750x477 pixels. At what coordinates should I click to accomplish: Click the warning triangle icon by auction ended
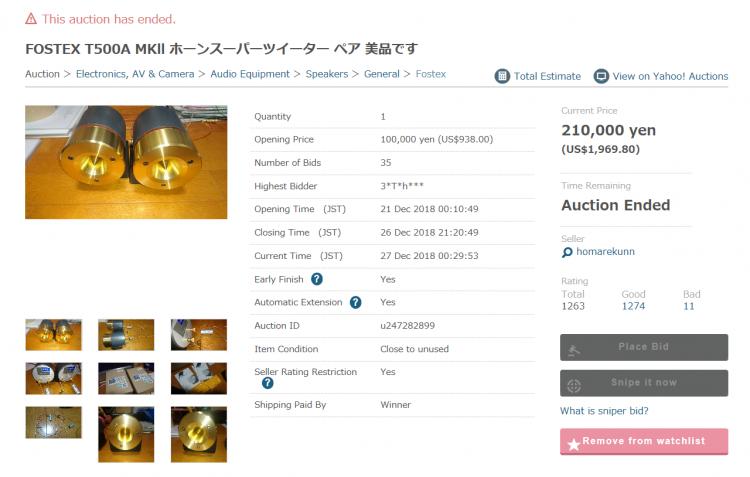(x=31, y=19)
